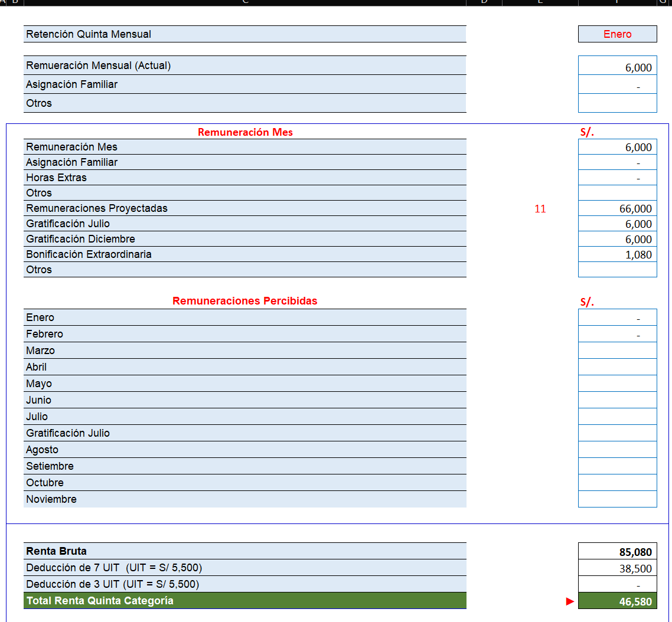Screen dimensions: 672x622
Task: Select the Renta Bruta total 85,080
Action: click(x=617, y=552)
